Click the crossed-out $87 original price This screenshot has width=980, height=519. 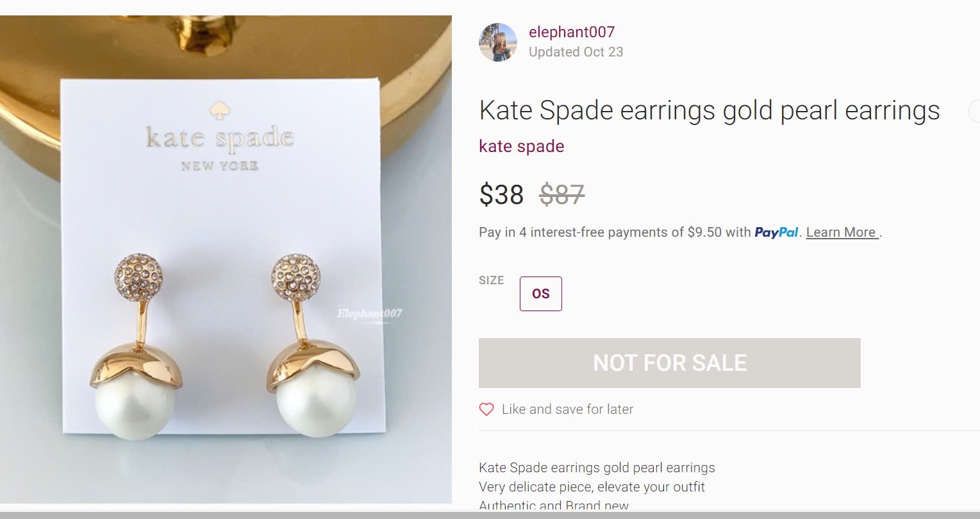point(561,194)
